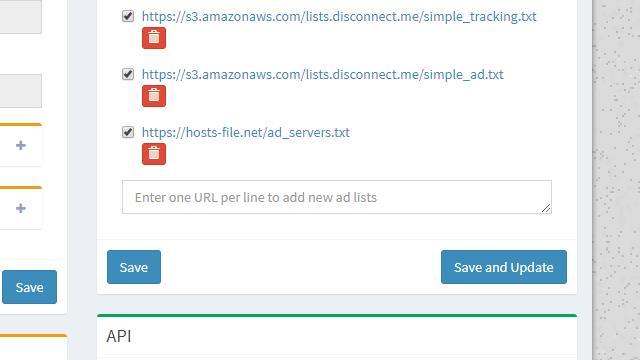Click the Save button below the ad lists
This screenshot has height=360, width=640.
coord(134,267)
